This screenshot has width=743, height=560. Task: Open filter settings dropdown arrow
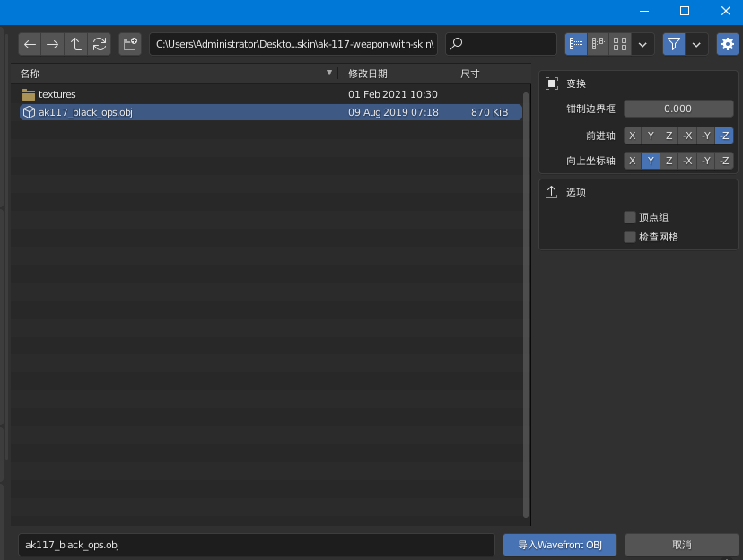click(x=697, y=44)
